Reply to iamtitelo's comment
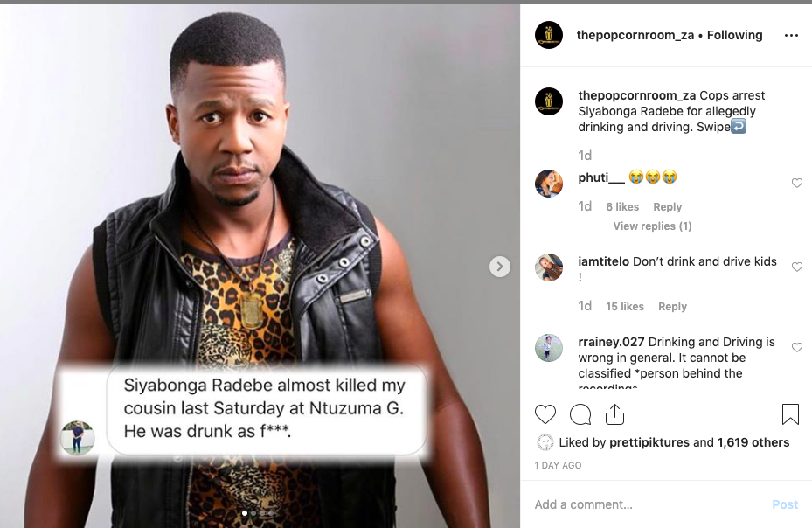812x528 pixels. [672, 307]
